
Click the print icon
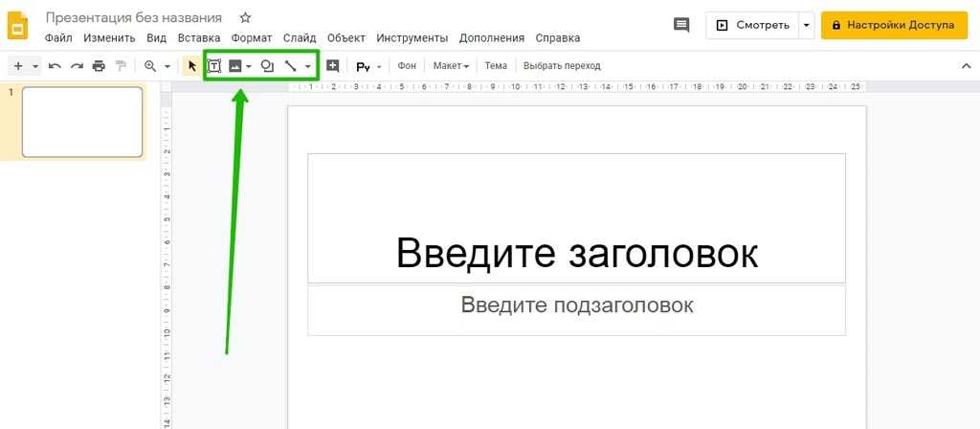coord(99,66)
